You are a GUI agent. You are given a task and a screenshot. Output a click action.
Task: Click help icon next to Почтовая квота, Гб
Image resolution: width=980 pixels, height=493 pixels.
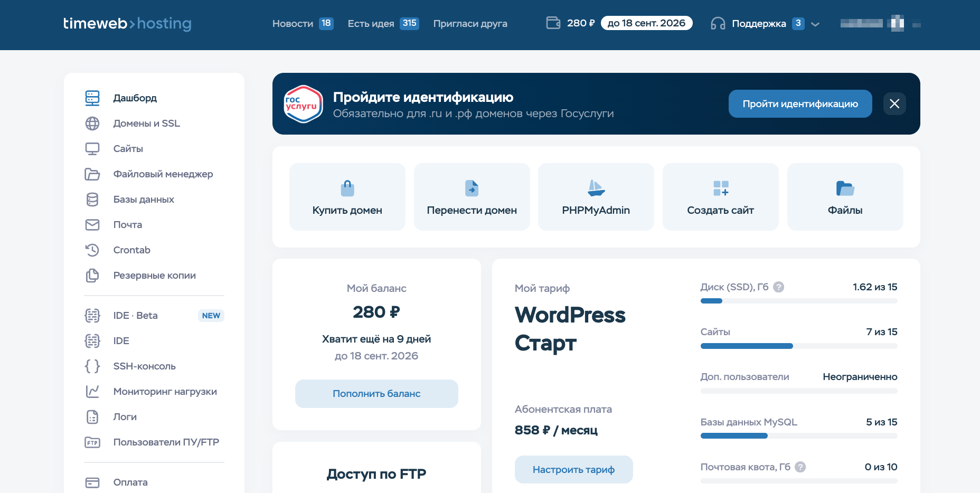click(x=800, y=467)
